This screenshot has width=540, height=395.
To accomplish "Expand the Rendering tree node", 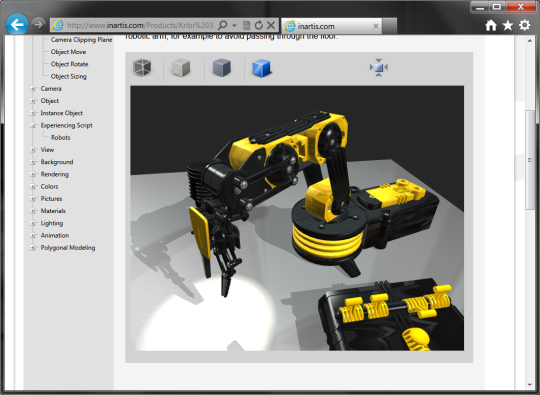I will point(32,174).
